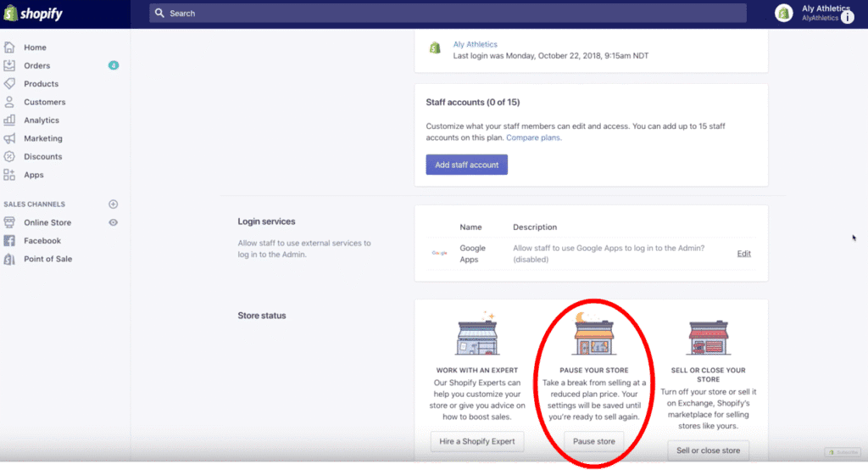Click the Marketing megaphone icon
The height and width of the screenshot is (470, 868).
tap(9, 138)
